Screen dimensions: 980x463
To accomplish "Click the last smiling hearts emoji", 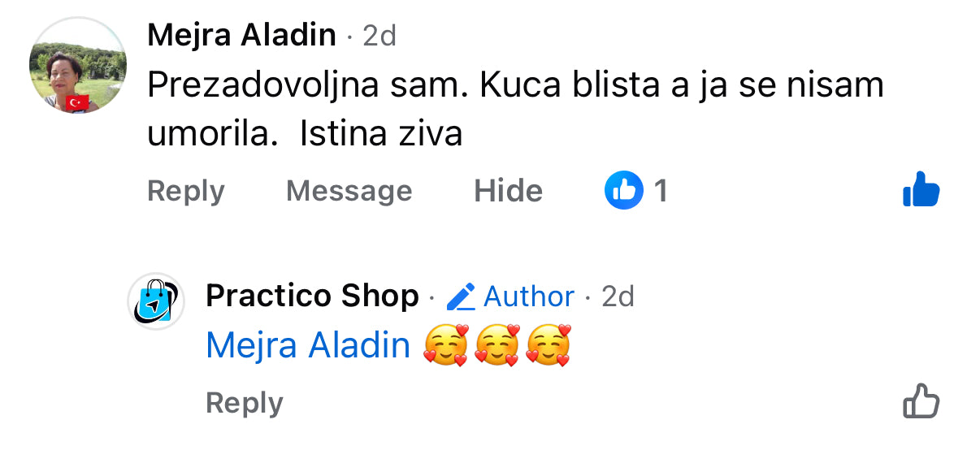I will (549, 345).
